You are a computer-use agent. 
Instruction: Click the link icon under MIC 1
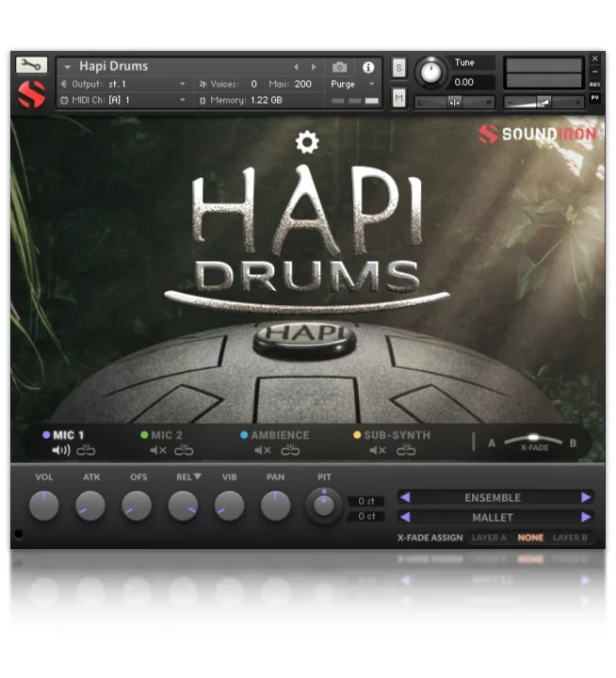coord(87,451)
